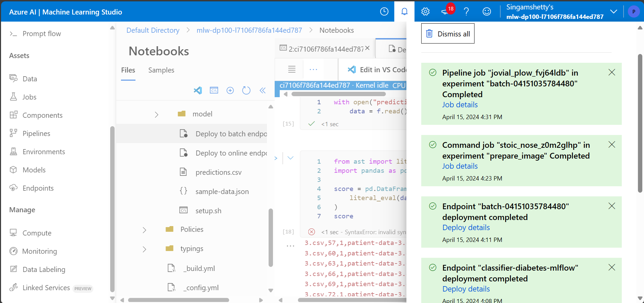This screenshot has width=644, height=303.
Task: Switch to the Files tab
Action: (128, 70)
